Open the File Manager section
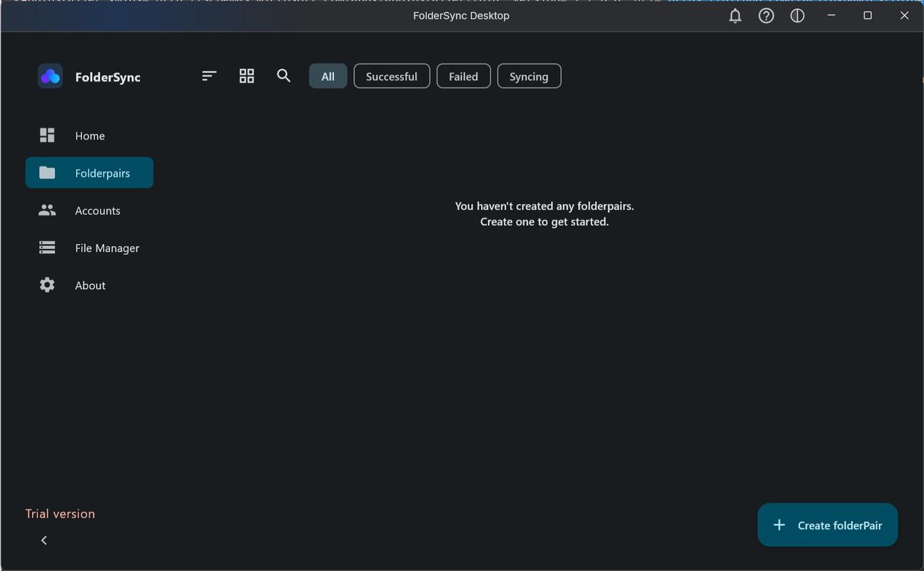The height and width of the screenshot is (571, 924). [x=89, y=248]
